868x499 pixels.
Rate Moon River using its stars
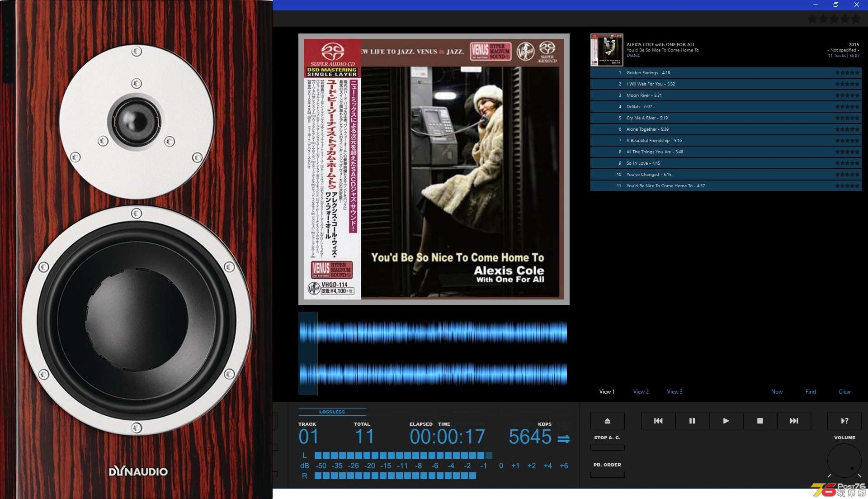pos(847,95)
